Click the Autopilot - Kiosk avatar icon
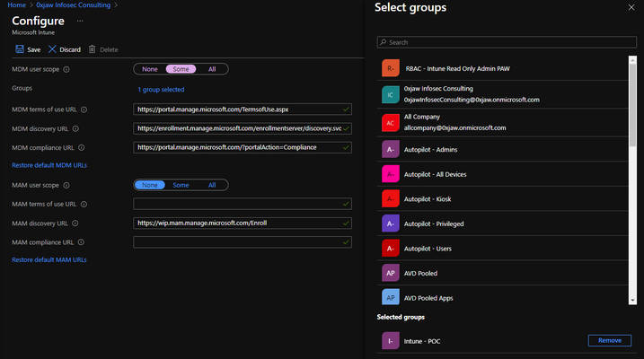Image resolution: width=644 pixels, height=359 pixels. coord(390,198)
